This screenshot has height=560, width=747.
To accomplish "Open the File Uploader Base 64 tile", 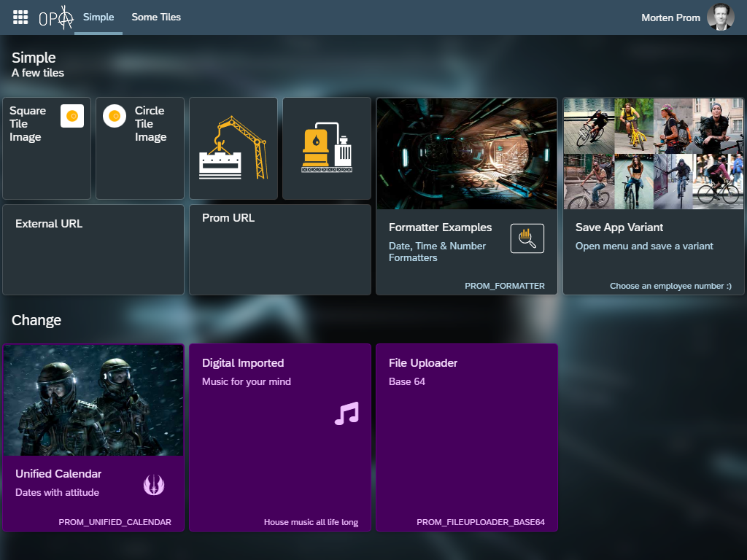I will click(x=467, y=437).
